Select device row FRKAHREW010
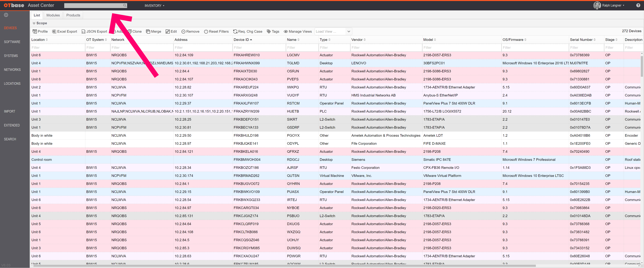The image size is (644, 268). (x=335, y=55)
